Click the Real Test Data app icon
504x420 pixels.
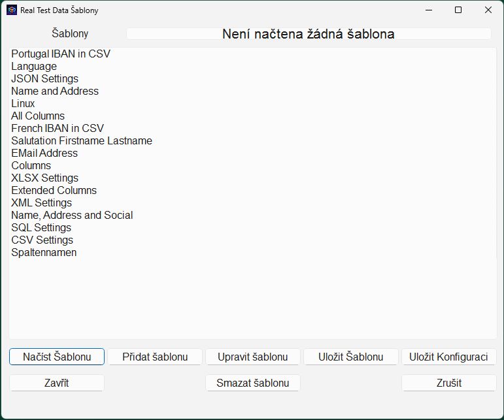click(12, 10)
